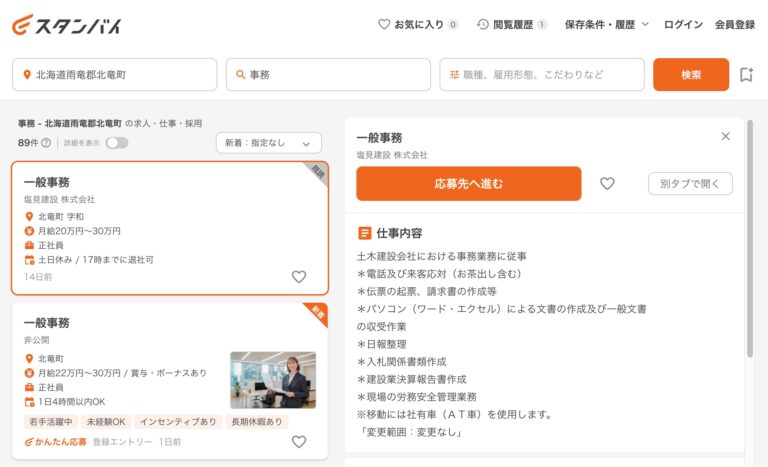Click the help question mark beside 89件
The height and width of the screenshot is (467, 768).
click(46, 143)
